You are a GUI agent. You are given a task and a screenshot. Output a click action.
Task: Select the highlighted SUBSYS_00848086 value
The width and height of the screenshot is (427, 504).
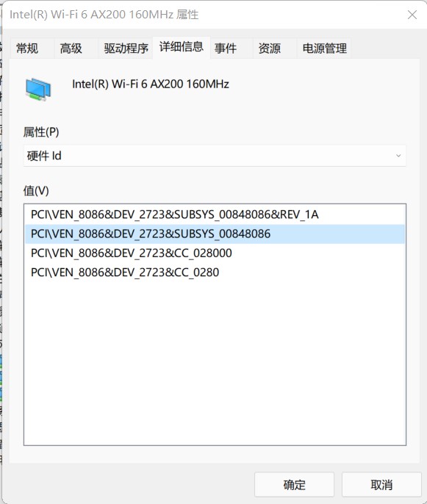point(215,234)
